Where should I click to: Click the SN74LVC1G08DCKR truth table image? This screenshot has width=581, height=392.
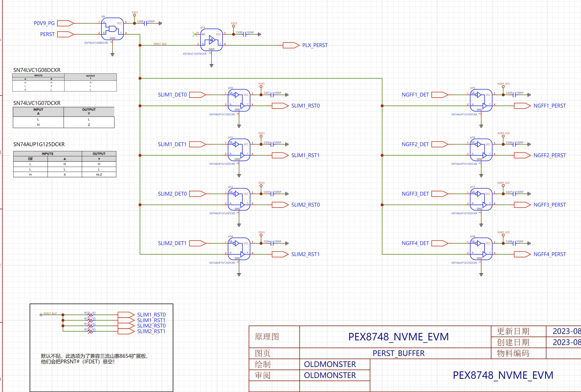tap(65, 82)
